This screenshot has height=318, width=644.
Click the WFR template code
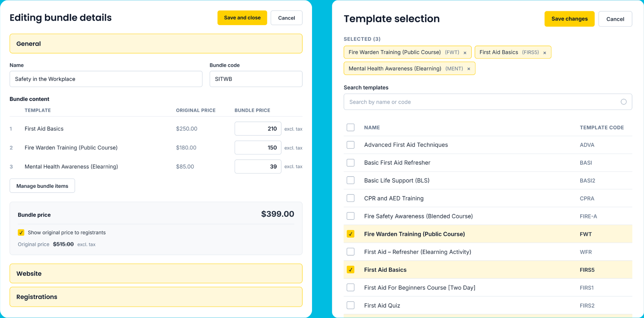point(586,252)
